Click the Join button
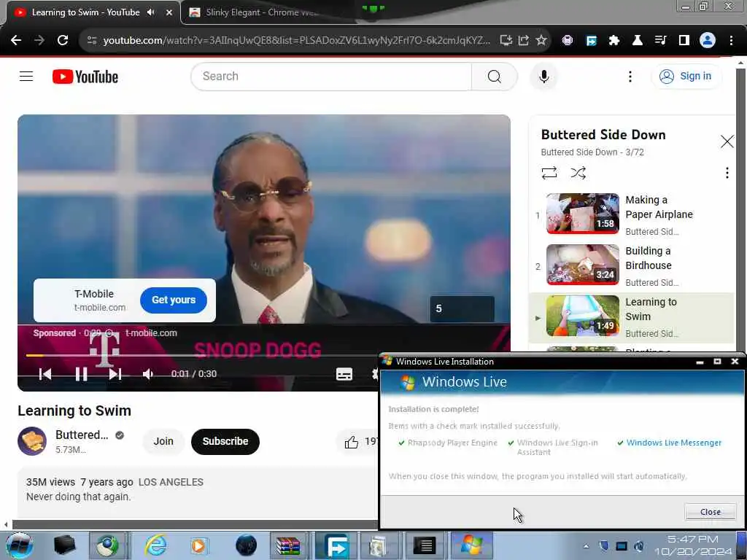 click(163, 441)
